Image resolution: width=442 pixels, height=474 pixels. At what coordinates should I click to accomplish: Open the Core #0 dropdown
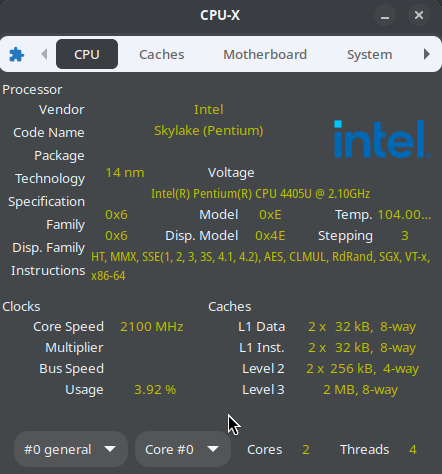[183, 449]
